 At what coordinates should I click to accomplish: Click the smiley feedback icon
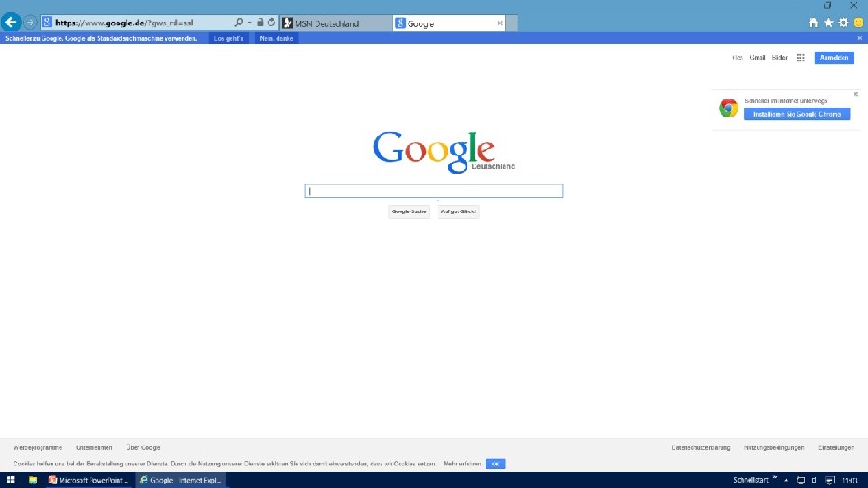click(858, 23)
